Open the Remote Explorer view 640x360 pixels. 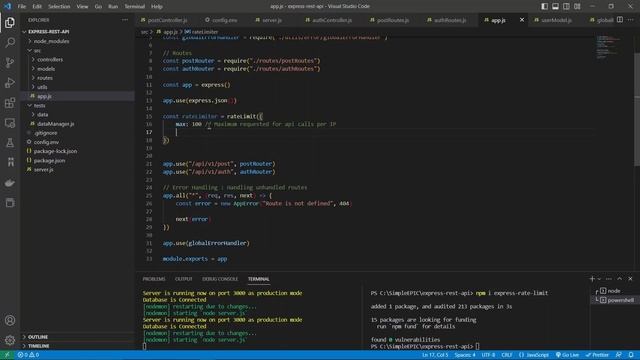(10, 122)
